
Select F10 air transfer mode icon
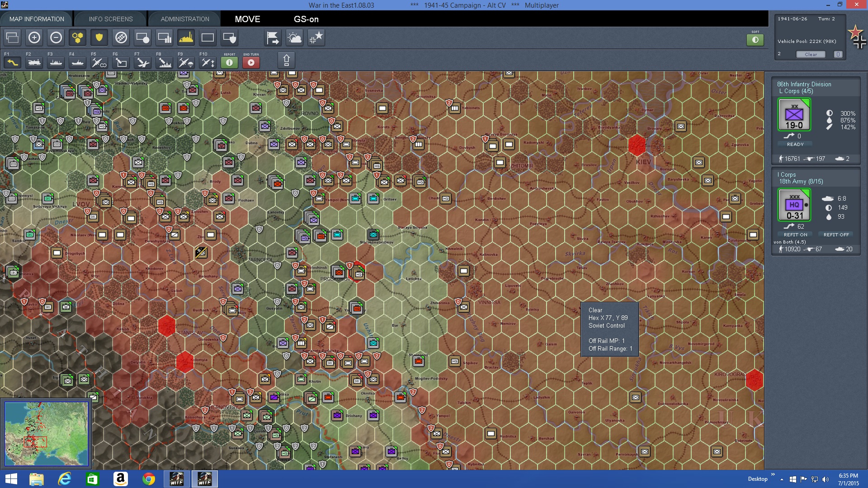[x=208, y=62]
